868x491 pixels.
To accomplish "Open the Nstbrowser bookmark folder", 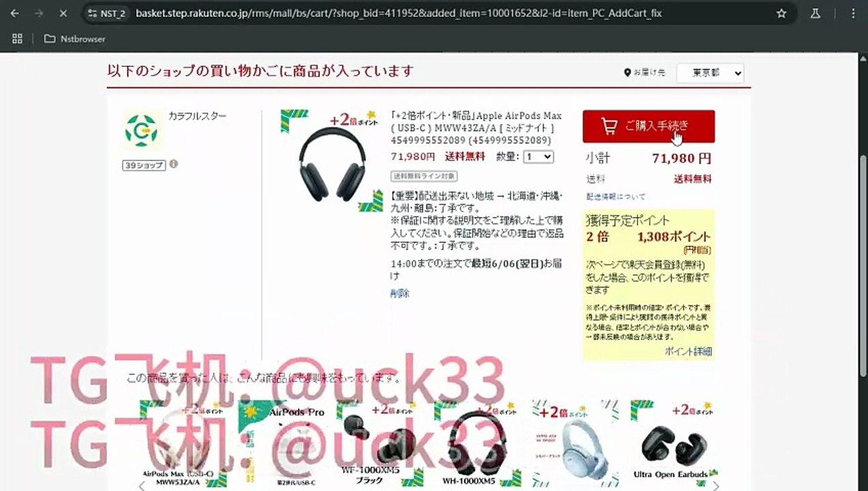I will click(x=74, y=39).
